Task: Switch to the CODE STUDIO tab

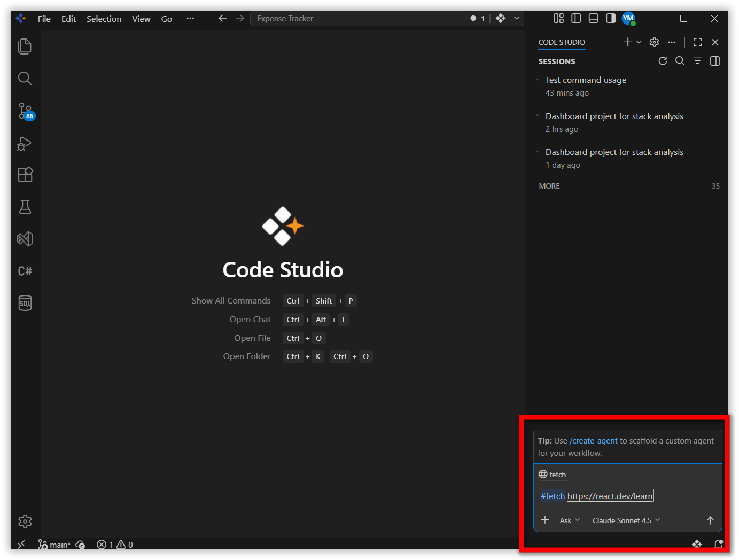Action: (x=562, y=42)
